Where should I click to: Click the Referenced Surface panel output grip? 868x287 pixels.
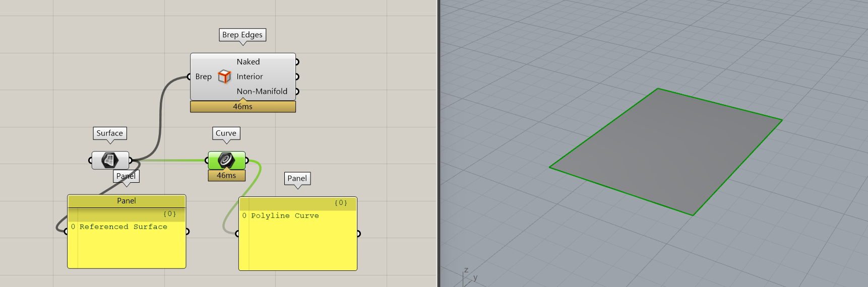coord(187,232)
